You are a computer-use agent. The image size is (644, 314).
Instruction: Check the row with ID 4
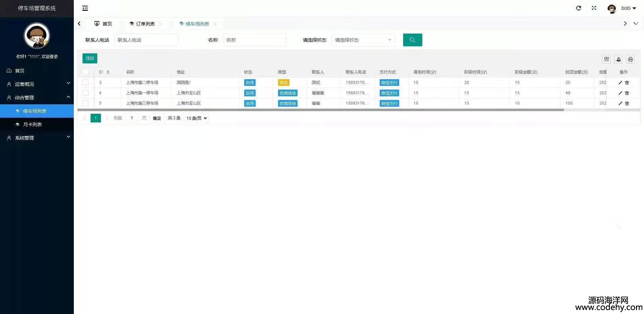click(x=86, y=93)
